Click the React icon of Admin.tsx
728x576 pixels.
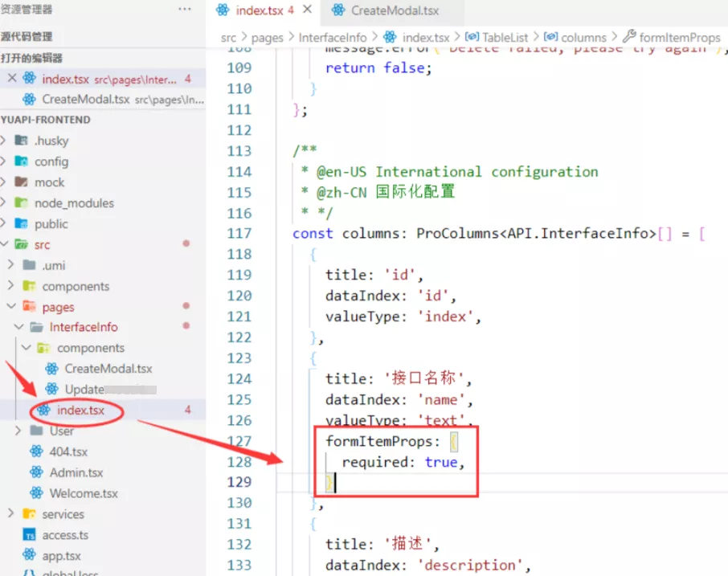[37, 472]
